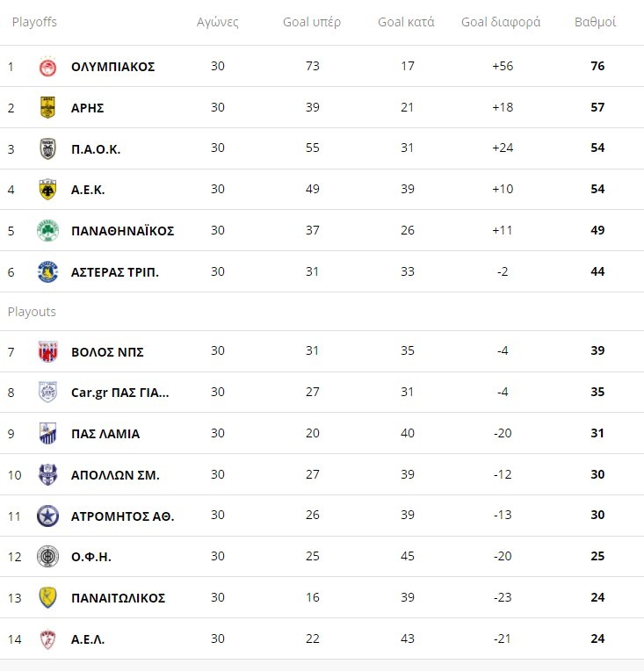Sort by Goal υπέρ column header
The height and width of the screenshot is (671, 644).
tap(312, 22)
